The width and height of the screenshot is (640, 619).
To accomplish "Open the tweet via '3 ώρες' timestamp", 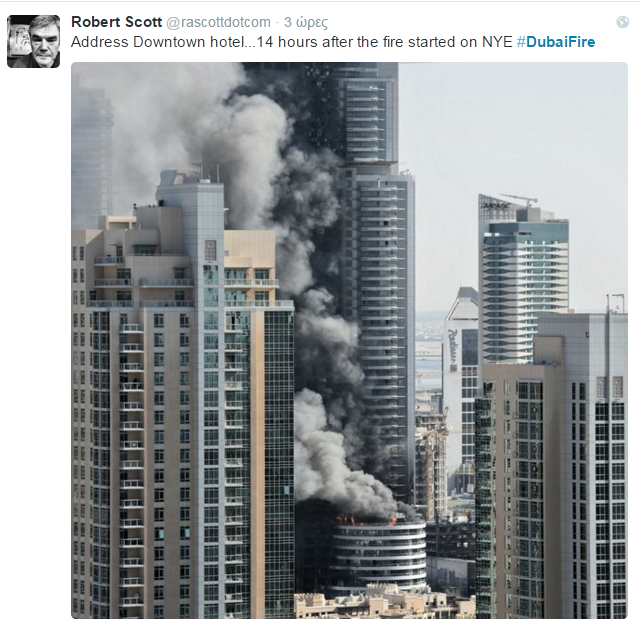I will coord(306,22).
